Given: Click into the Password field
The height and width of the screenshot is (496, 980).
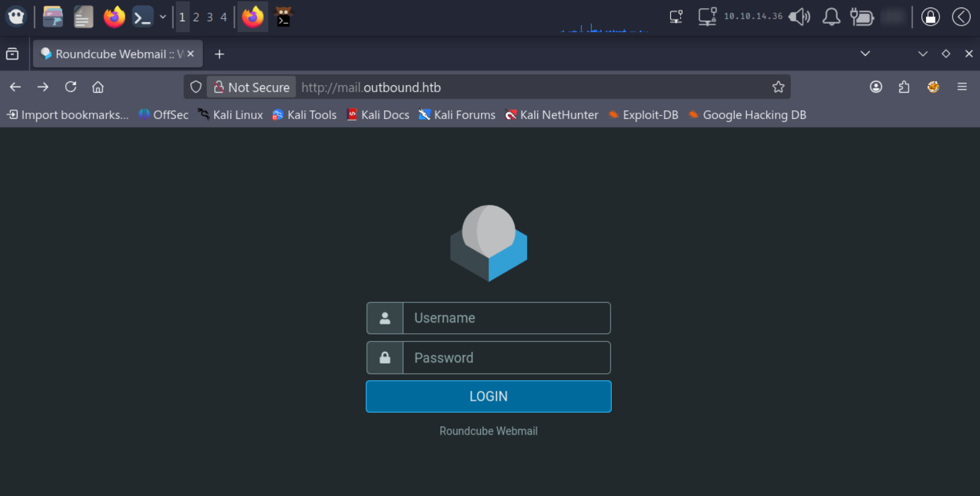Looking at the screenshot, I should (x=507, y=358).
